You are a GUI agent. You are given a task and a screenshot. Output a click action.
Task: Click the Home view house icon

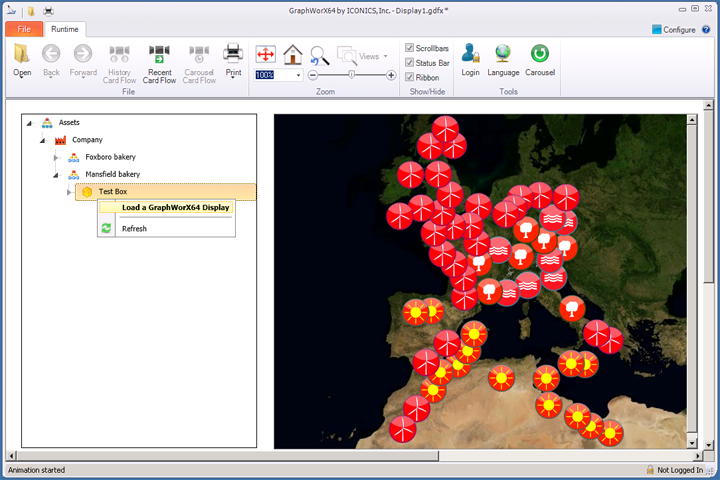pyautogui.click(x=292, y=55)
